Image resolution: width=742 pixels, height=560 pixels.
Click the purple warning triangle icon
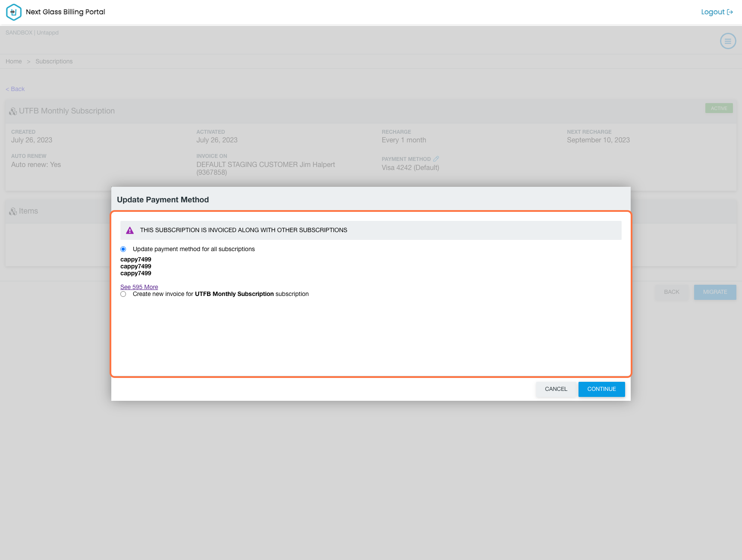pyautogui.click(x=130, y=230)
